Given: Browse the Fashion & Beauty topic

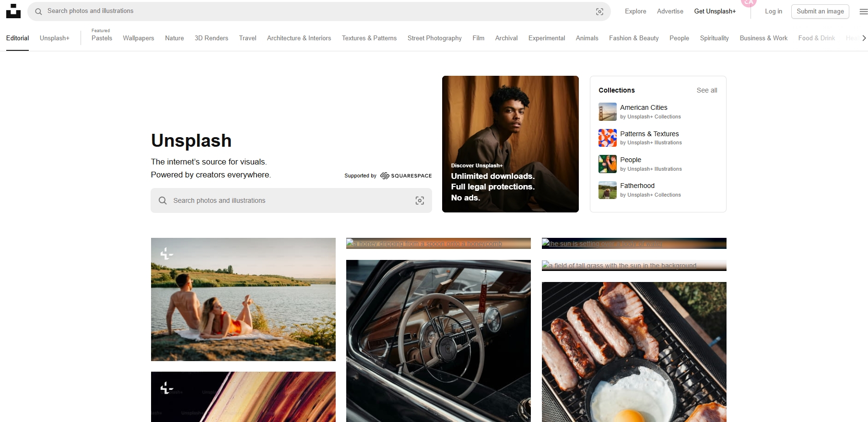Looking at the screenshot, I should [x=634, y=38].
